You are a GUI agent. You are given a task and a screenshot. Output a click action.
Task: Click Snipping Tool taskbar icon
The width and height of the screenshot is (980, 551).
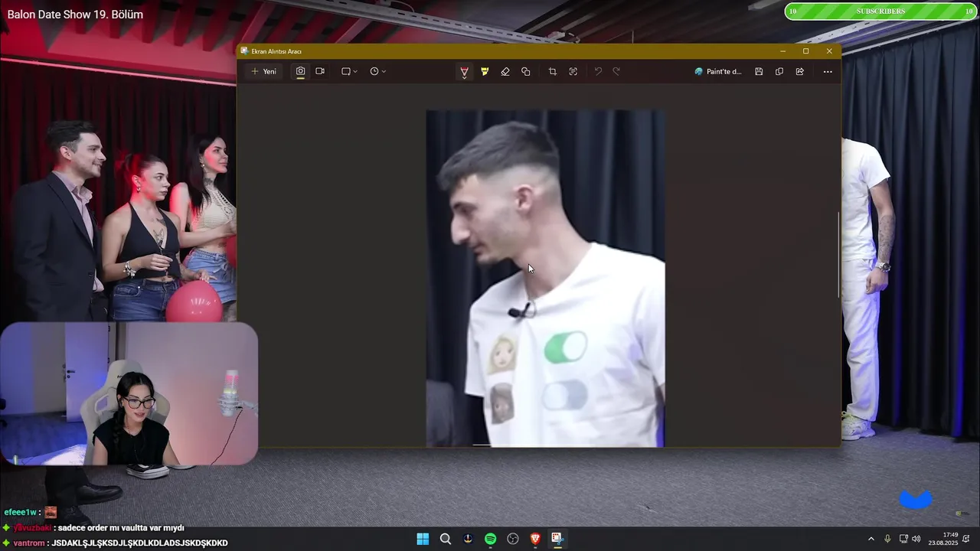(x=557, y=539)
